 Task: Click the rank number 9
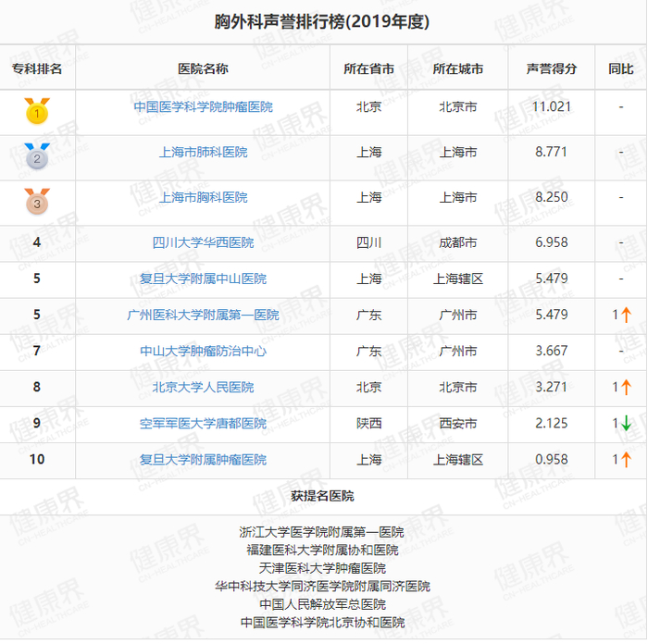coord(37,424)
